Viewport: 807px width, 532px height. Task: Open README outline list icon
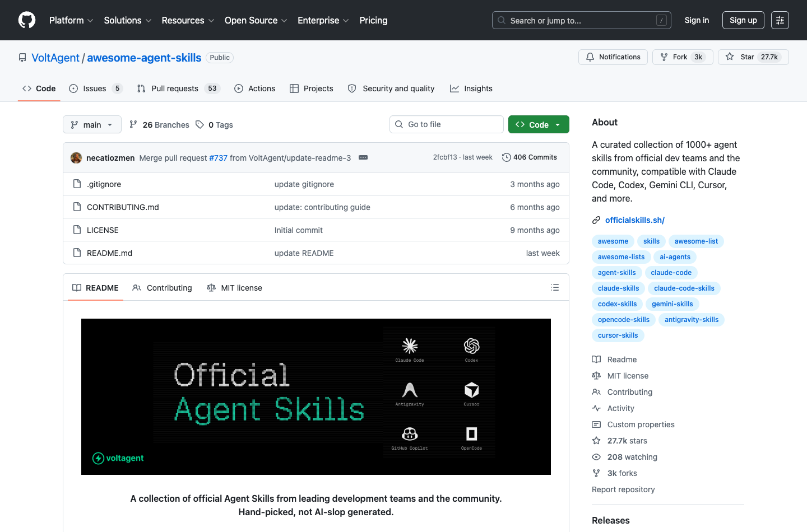click(555, 287)
